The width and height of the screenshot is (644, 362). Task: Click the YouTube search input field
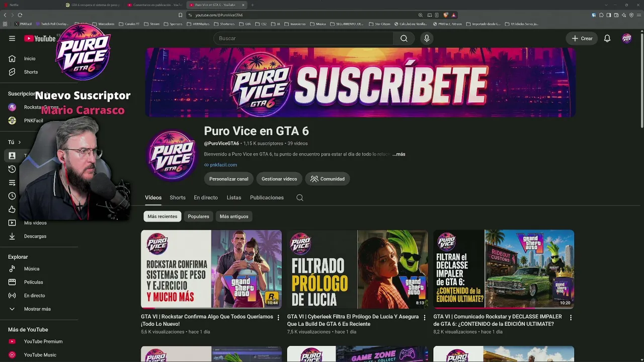pos(303,38)
